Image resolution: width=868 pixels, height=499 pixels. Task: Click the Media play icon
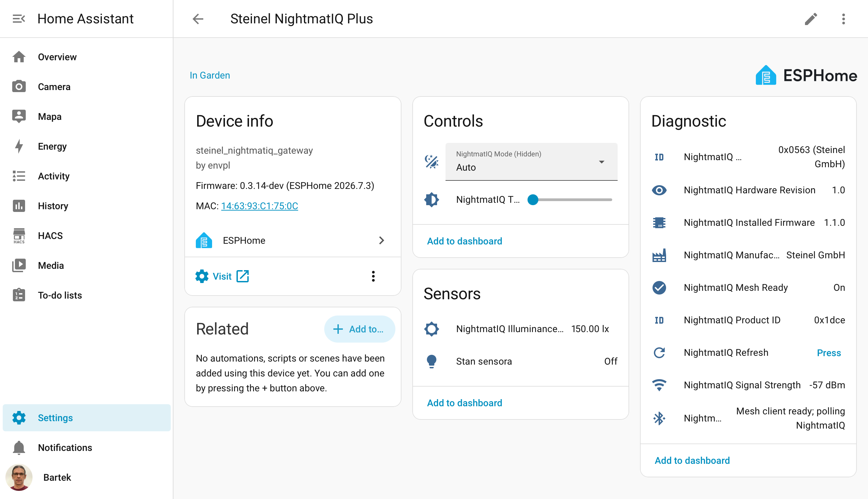coord(19,266)
